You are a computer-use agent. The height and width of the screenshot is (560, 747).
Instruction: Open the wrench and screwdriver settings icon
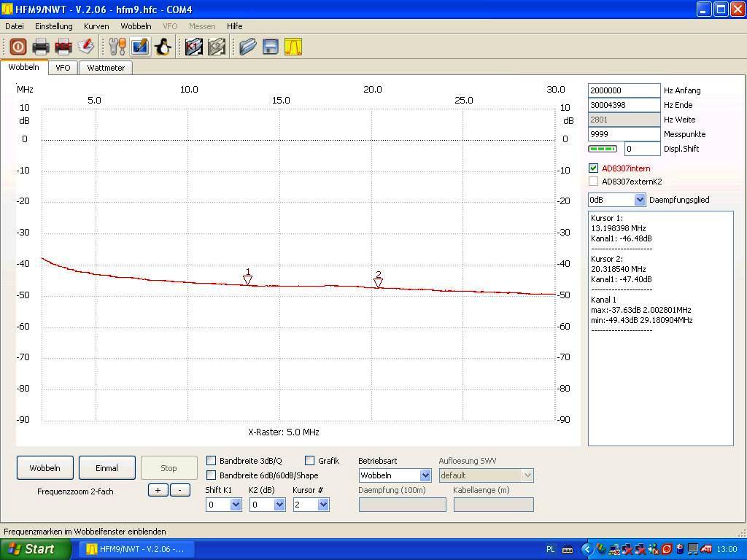[x=117, y=47]
